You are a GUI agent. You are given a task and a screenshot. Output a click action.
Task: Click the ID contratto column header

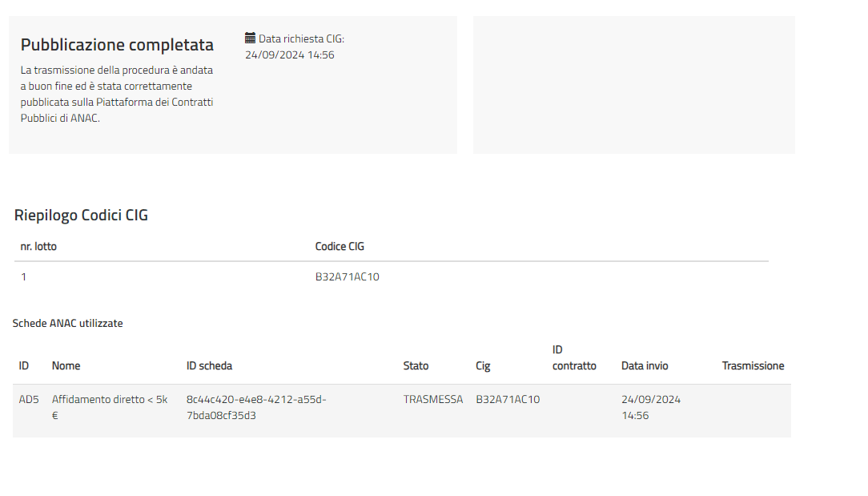tap(574, 358)
